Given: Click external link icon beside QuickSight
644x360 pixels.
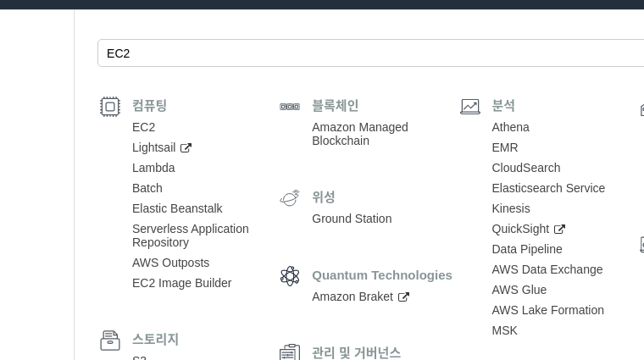Looking at the screenshot, I should click(559, 229).
